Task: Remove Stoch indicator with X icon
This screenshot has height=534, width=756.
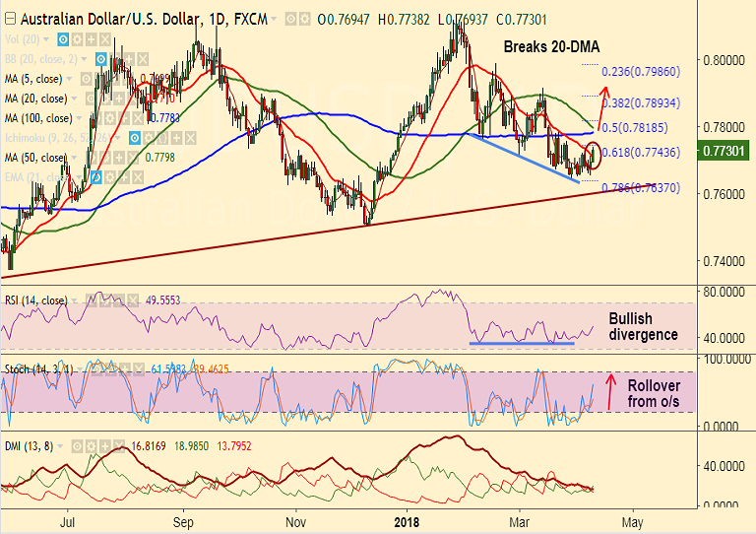Action: [139, 369]
